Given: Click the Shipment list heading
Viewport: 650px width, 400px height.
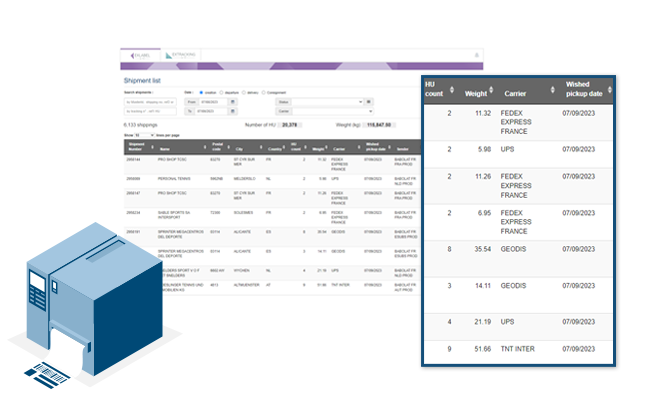Looking at the screenshot, I should tap(142, 80).
